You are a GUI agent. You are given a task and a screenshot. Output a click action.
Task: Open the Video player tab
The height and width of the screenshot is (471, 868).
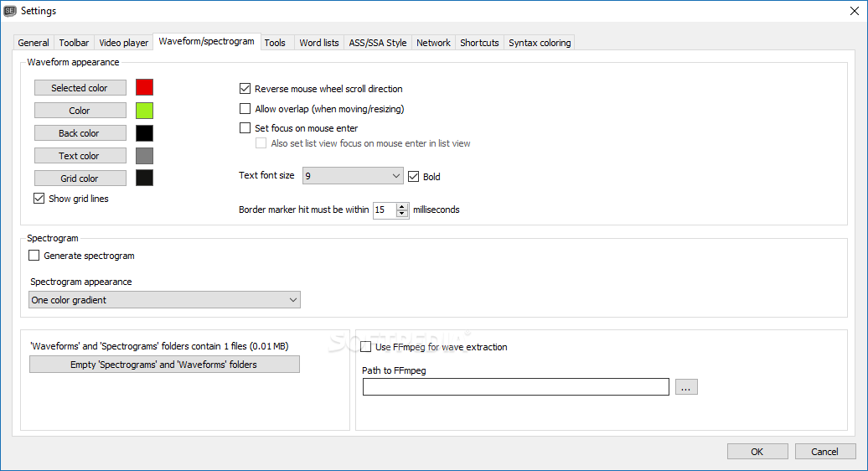(x=123, y=43)
